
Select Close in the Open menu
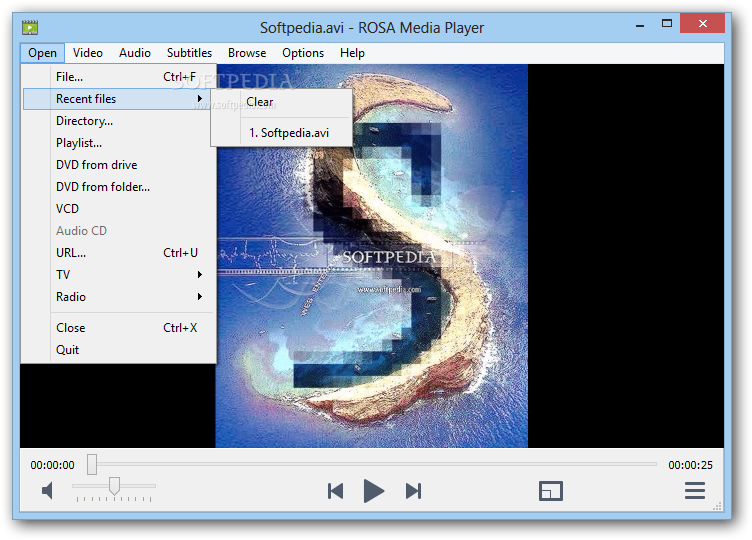118,328
